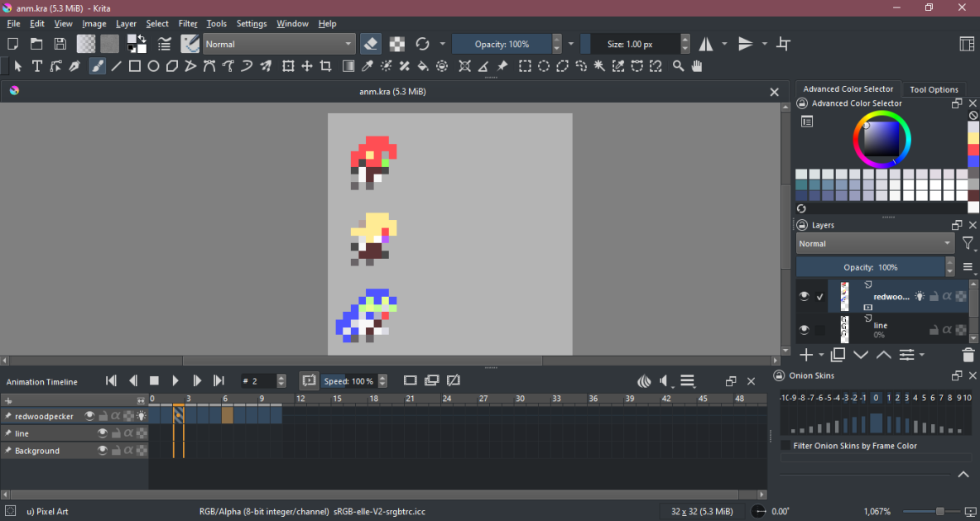This screenshot has height=521, width=980.
Task: Open vertical mirror options dropdown arrow
Action: [x=764, y=44]
